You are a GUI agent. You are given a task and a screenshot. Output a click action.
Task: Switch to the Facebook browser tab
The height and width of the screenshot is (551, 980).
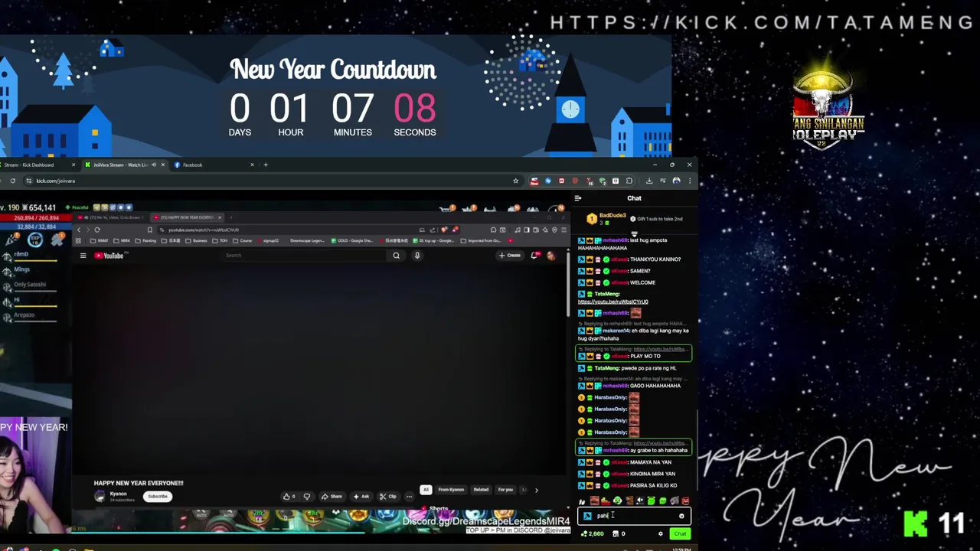(213, 165)
